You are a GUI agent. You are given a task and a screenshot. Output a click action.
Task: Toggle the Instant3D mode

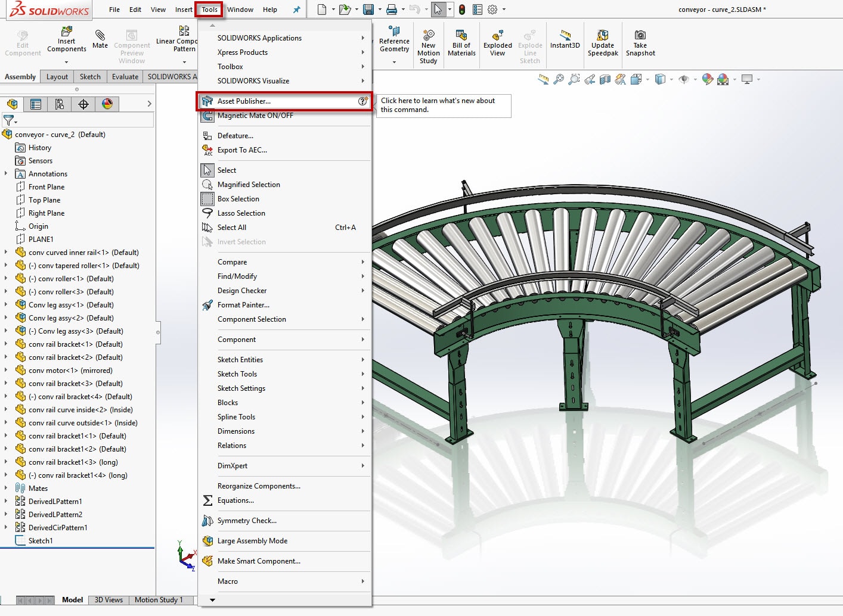click(x=565, y=36)
